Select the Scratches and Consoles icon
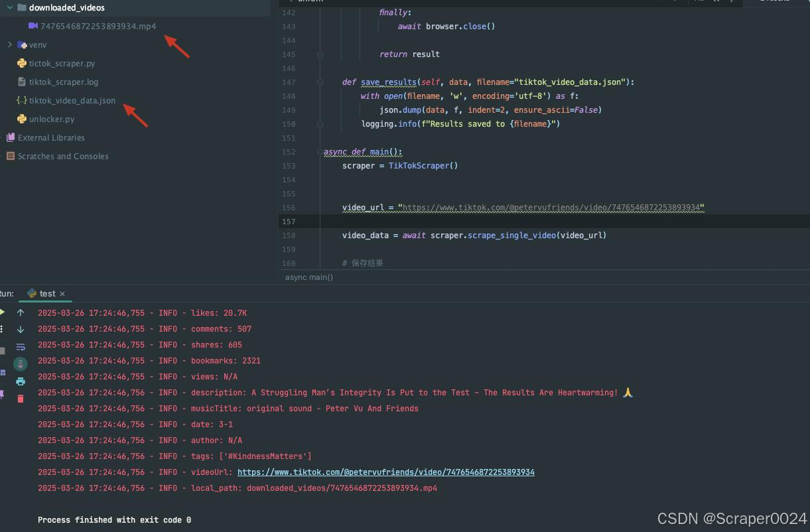This screenshot has height=532, width=810. [11, 156]
